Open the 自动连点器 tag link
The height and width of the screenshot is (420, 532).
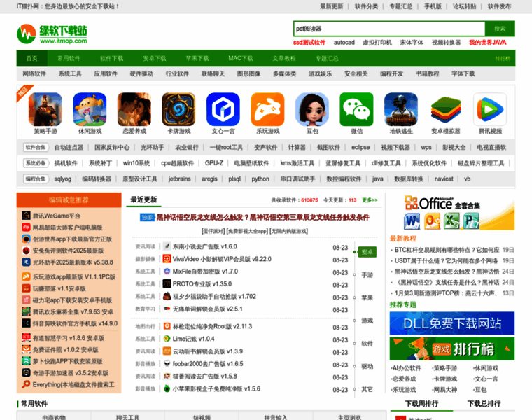(x=69, y=147)
